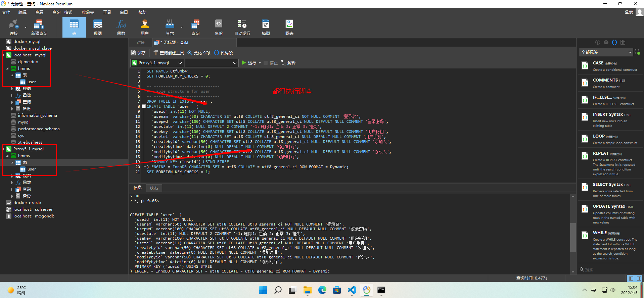Open Microsoft Edge from taskbar

pos(322,290)
